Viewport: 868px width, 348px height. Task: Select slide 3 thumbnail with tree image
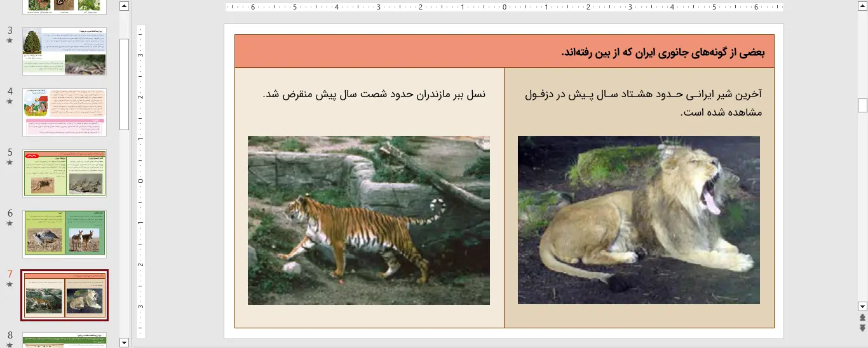64,51
